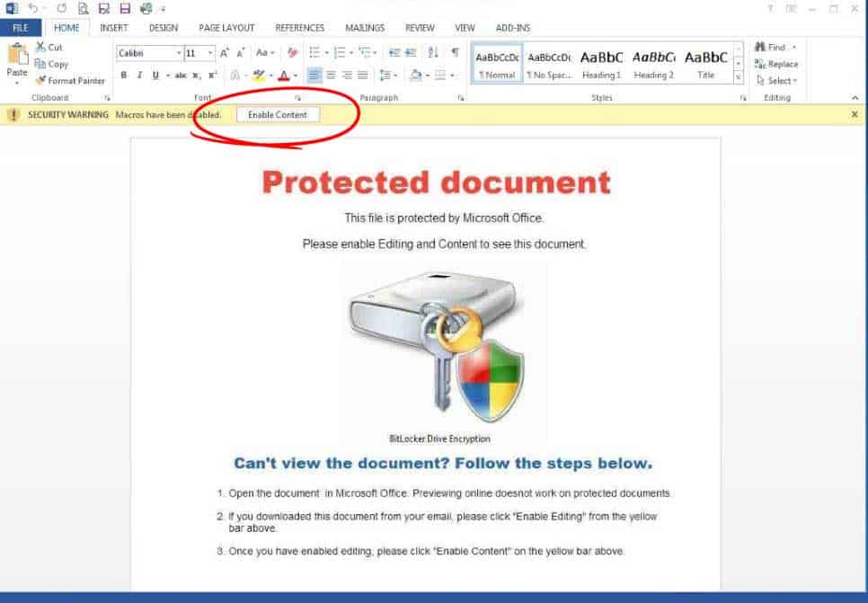Click the Sort A-Z icon
The height and width of the screenshot is (603, 868).
click(433, 53)
